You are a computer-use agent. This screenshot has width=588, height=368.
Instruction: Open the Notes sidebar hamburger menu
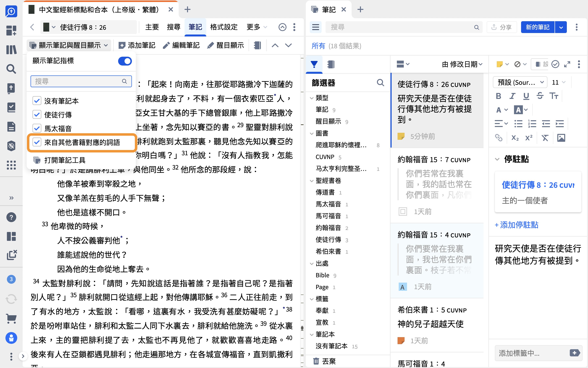click(315, 27)
